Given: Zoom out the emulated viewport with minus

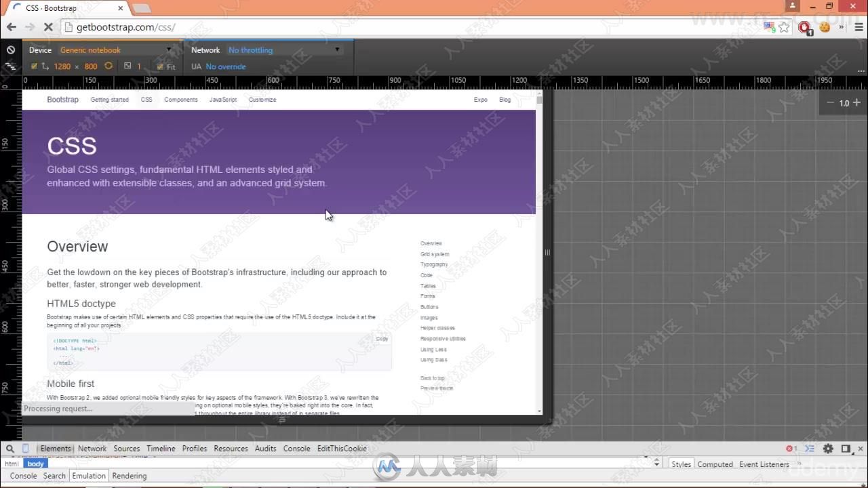Looking at the screenshot, I should click(830, 103).
